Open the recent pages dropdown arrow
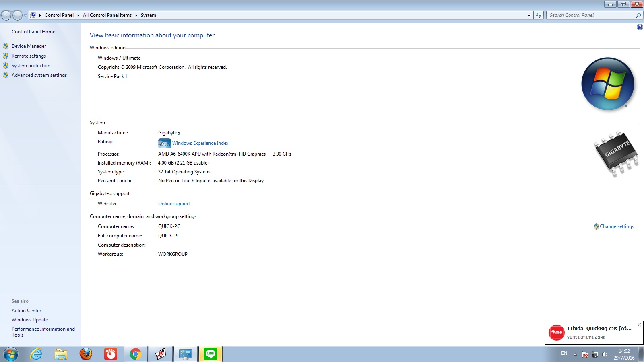This screenshot has width=644, height=362. [x=25, y=16]
